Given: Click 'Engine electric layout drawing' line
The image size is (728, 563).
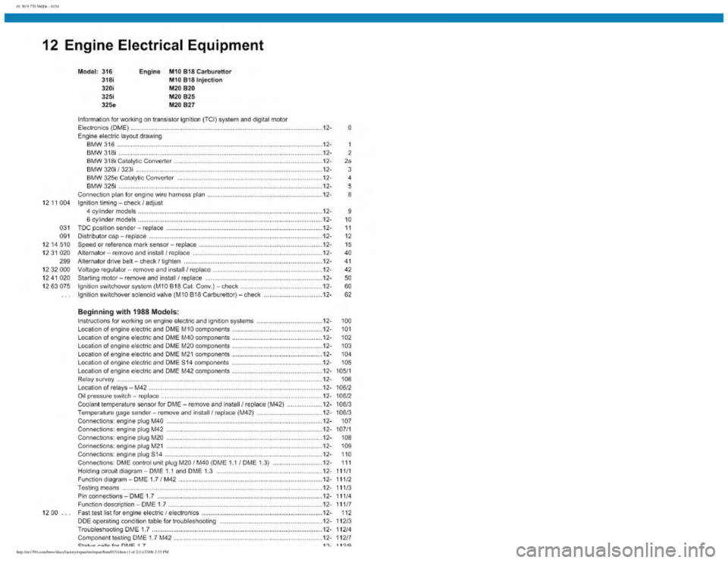Looking at the screenshot, I should [120, 136].
